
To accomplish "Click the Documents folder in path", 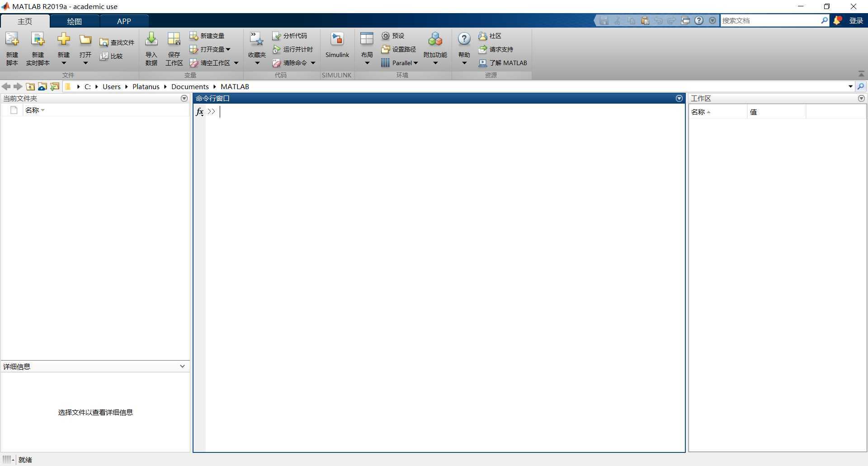I will coord(190,86).
